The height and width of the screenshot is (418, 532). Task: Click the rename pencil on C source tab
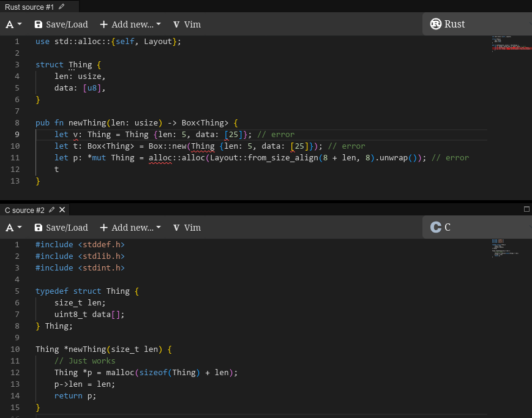[51, 210]
